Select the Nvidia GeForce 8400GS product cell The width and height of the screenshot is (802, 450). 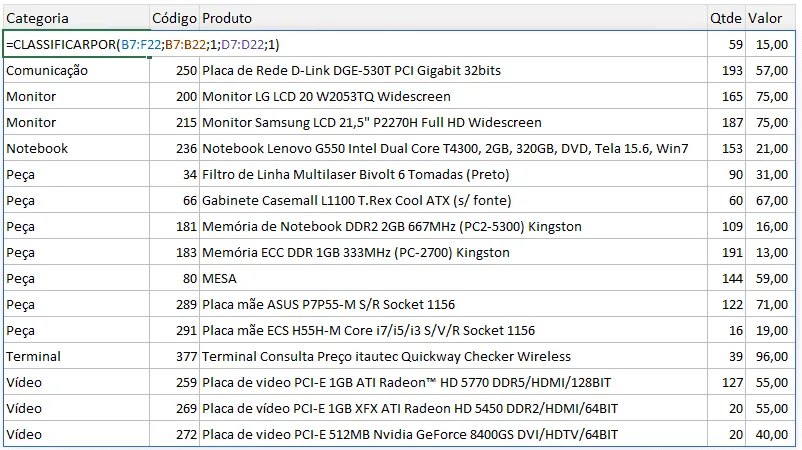453,434
